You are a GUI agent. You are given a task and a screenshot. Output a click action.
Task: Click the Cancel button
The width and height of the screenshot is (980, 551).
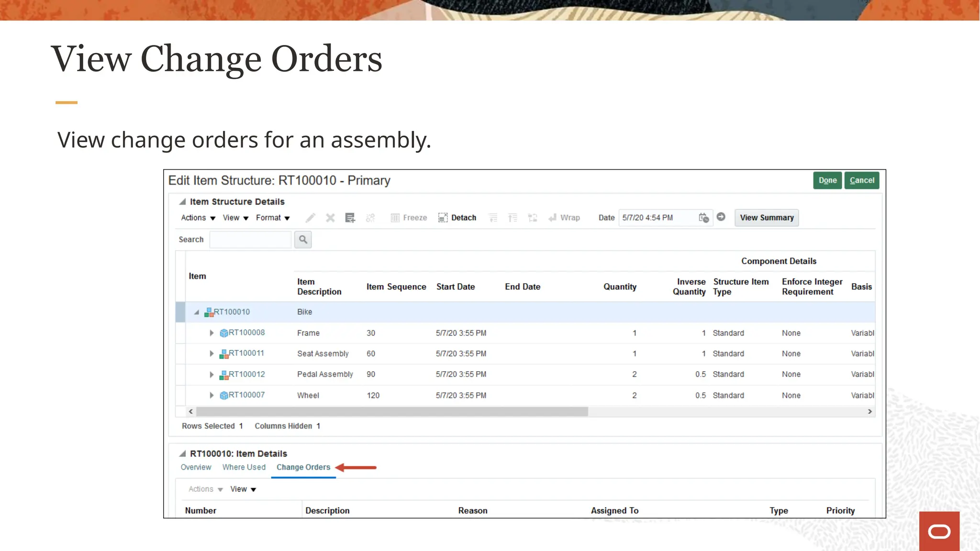(x=862, y=180)
